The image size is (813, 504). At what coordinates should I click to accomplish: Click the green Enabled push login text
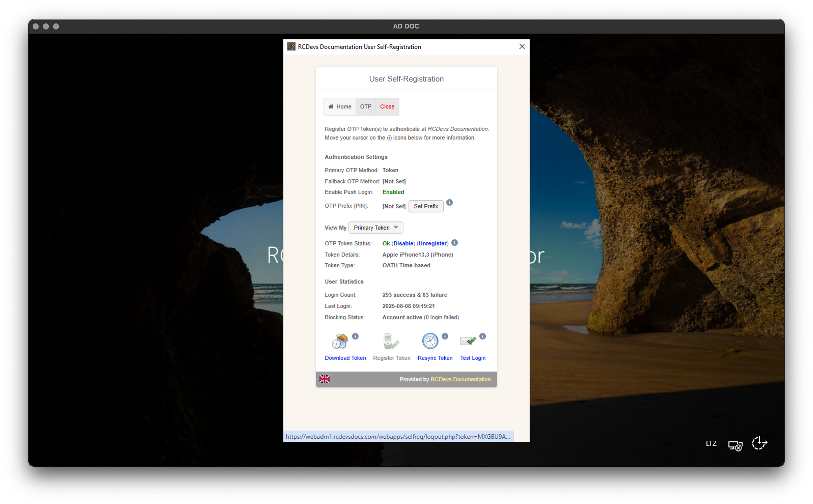pos(393,192)
